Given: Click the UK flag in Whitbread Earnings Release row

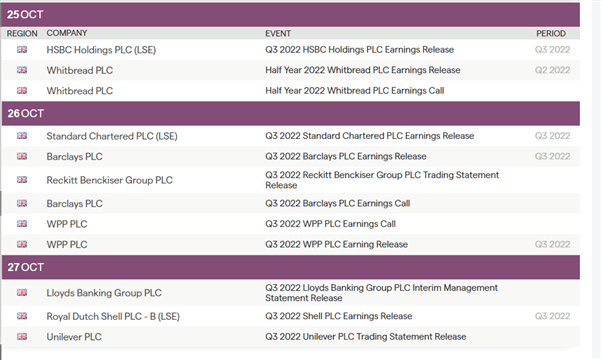Looking at the screenshot, I should coord(22,70).
